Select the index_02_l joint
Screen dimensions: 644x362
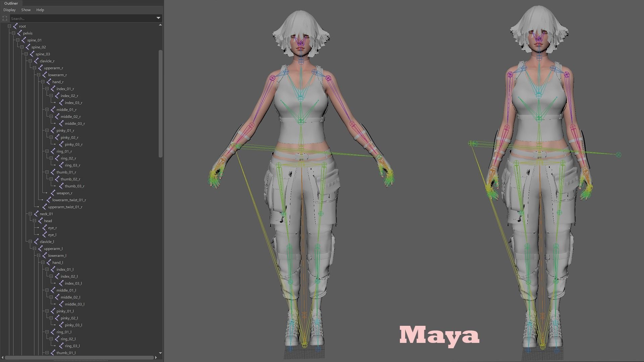tap(69, 277)
